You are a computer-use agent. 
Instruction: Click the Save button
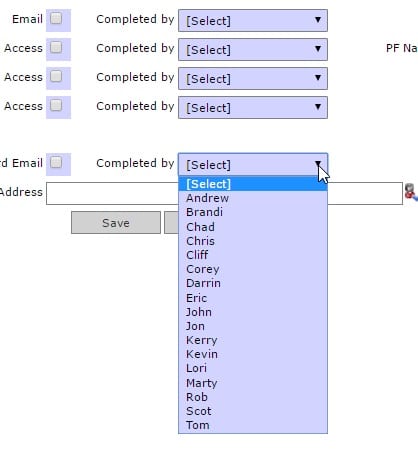pos(116,223)
